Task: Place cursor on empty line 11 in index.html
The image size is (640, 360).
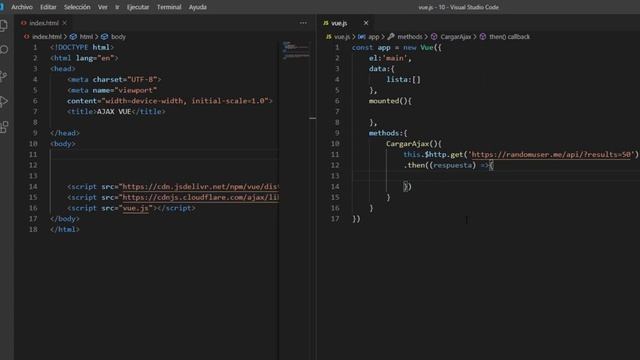Action: point(163,155)
